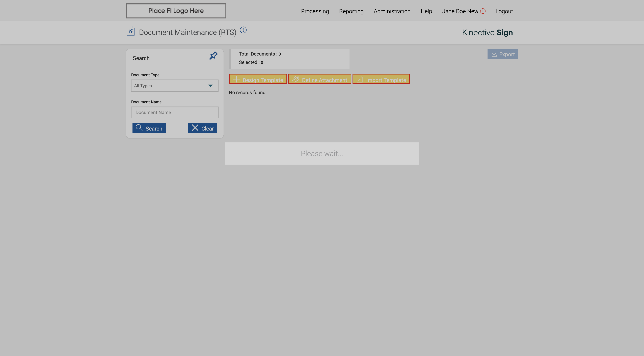This screenshot has height=356, width=644.
Task: Click the magnifier icon on Search button
Action: (x=139, y=128)
